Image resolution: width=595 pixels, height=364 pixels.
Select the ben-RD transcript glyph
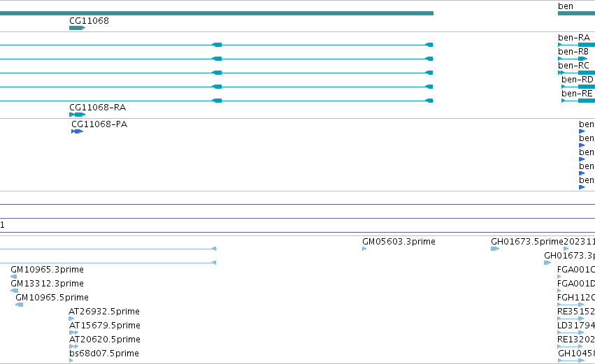tap(578, 87)
